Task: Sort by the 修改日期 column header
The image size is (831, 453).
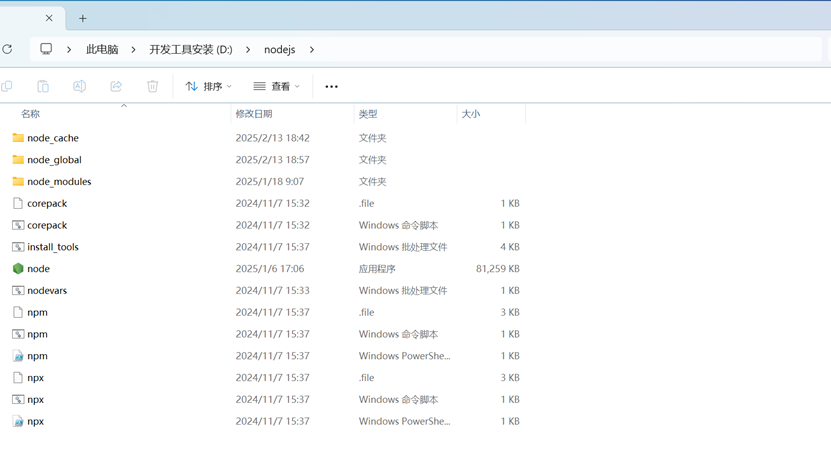Action: tap(254, 114)
